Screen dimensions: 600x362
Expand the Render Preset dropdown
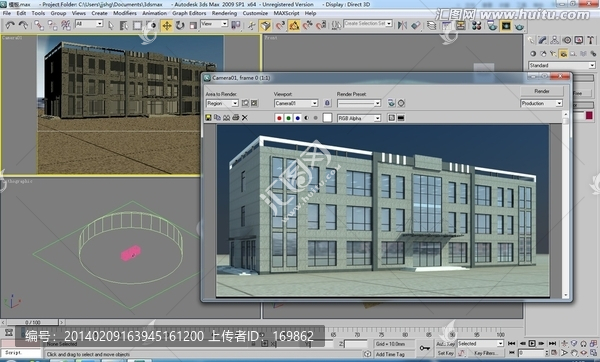click(359, 103)
